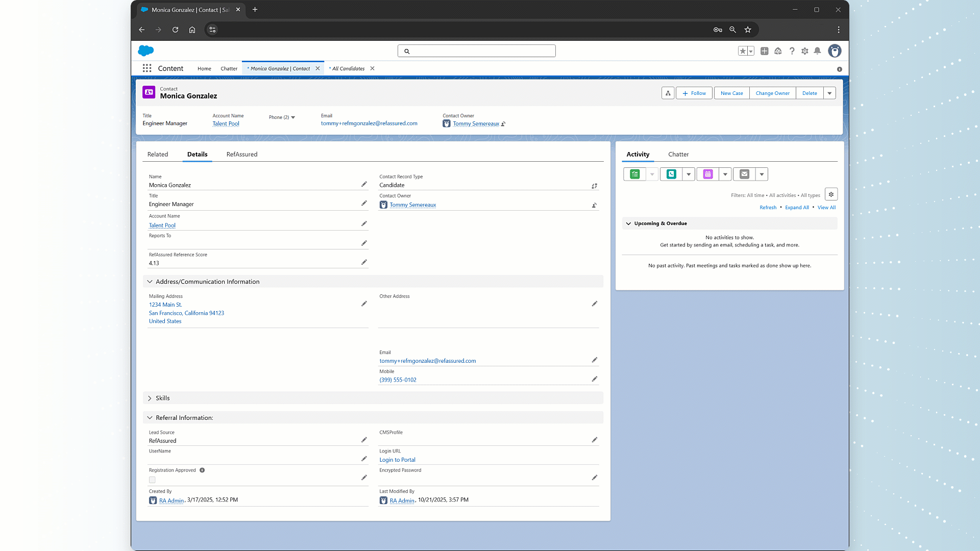Viewport: 980px width, 551px height.
Task: Edit the RefAssured Reference Score pencil icon
Action: (364, 262)
